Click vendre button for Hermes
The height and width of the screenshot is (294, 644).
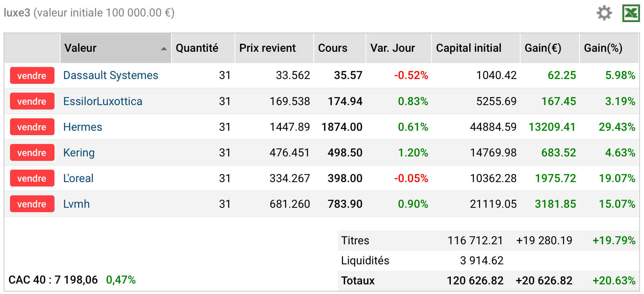coord(32,127)
